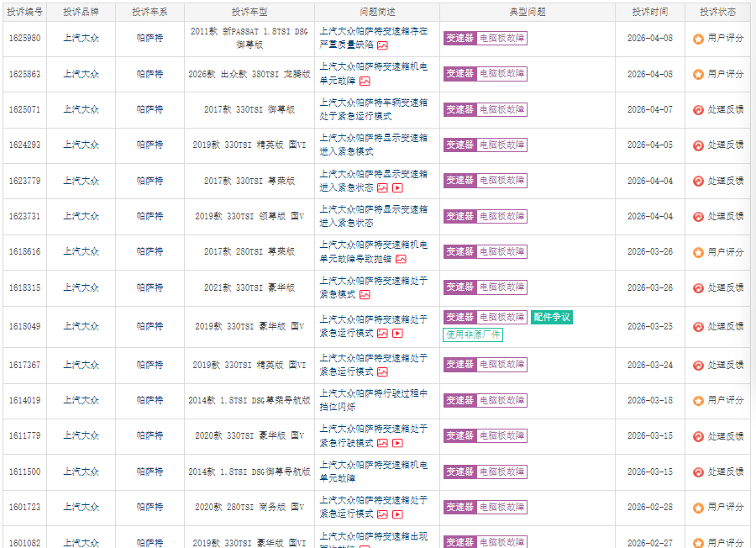Viewport: 756px width, 548px height.
Task: Click picture icon for complaint 1611779
Action: click(x=382, y=443)
